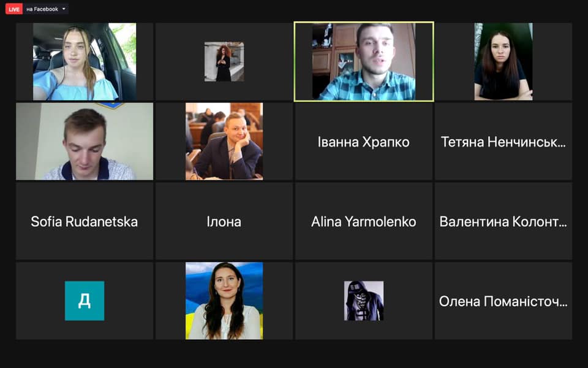Select the teal 'Д' avatar tile
This screenshot has width=588, height=368.
pyautogui.click(x=85, y=301)
